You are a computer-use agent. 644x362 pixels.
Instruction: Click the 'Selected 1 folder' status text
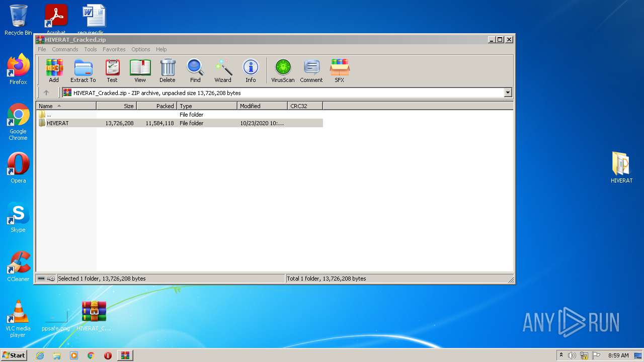(102, 279)
